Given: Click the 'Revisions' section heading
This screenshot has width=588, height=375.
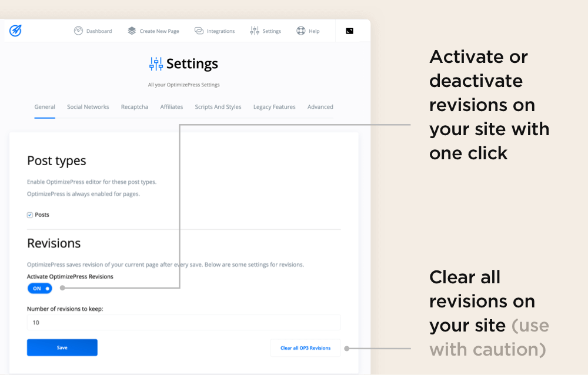Looking at the screenshot, I should tap(54, 243).
